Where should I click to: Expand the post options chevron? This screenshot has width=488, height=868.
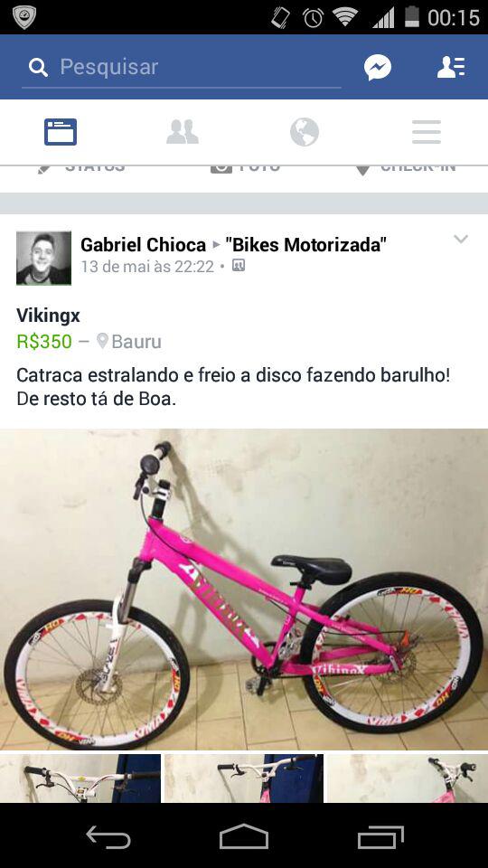[x=461, y=239]
